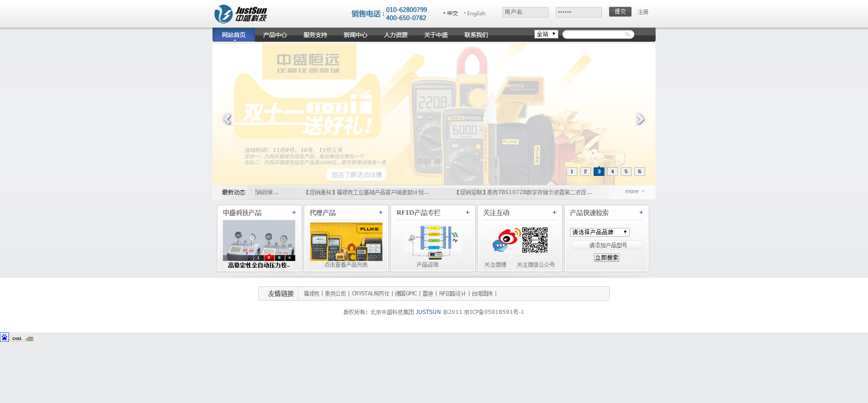Click the 立即搜索 button
The height and width of the screenshot is (403, 868).
point(607,257)
